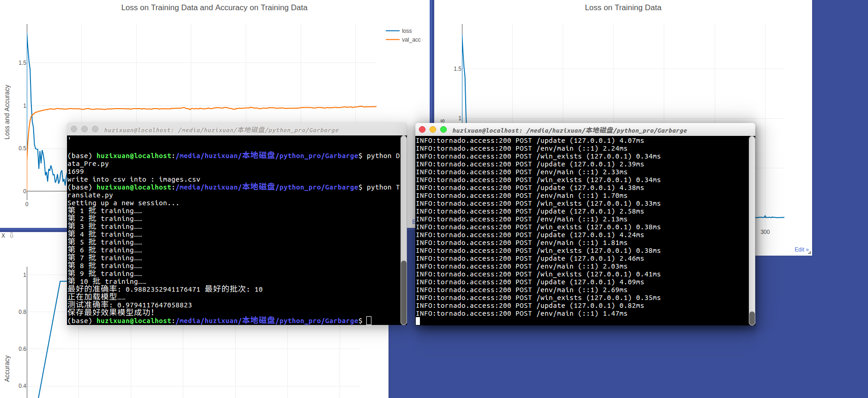Click the /update log line with 4.38ms
Image resolution: width=868 pixels, height=398 pixels.
coord(530,188)
